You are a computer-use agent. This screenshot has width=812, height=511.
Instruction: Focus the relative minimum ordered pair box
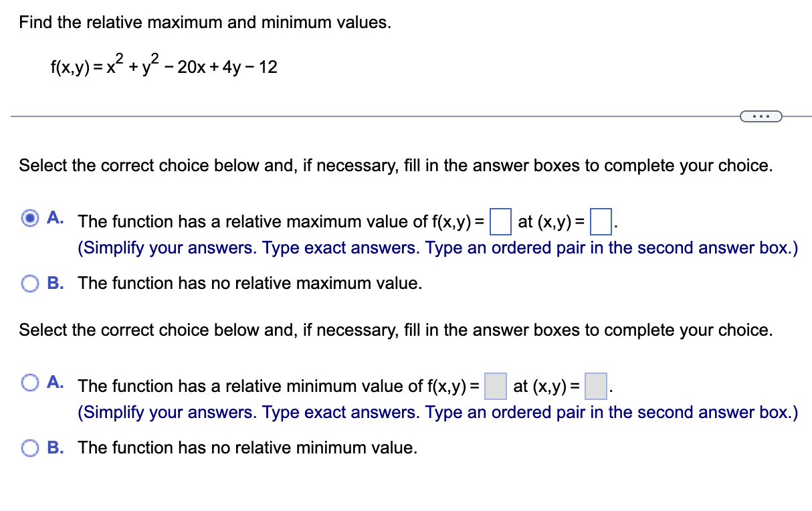[x=596, y=386]
